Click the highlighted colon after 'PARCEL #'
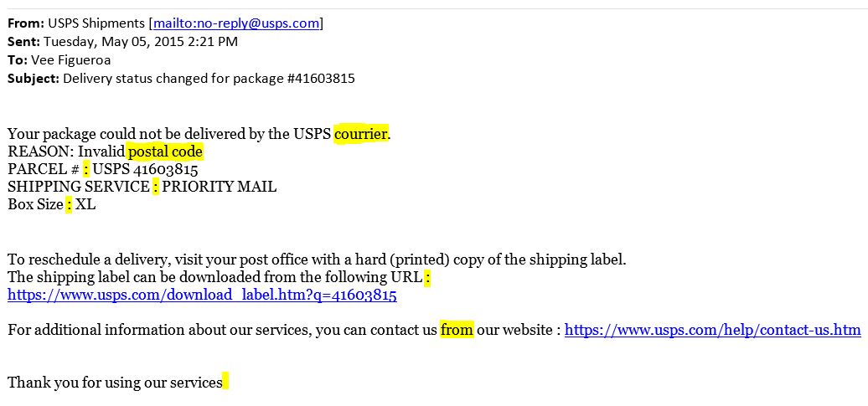The image size is (868, 406). pyautogui.click(x=85, y=169)
